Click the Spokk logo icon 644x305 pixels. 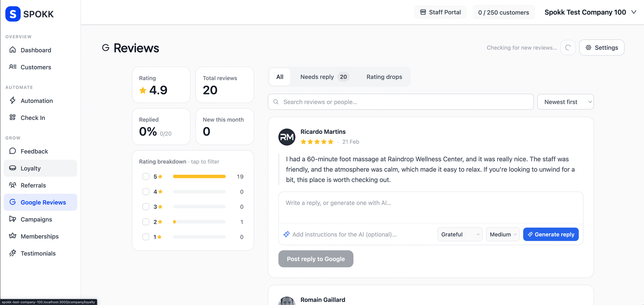click(13, 14)
